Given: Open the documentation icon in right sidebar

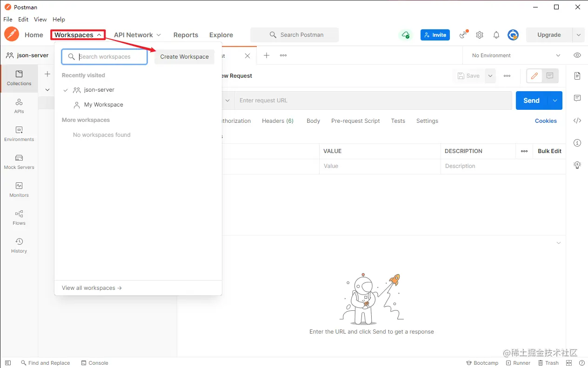Looking at the screenshot, I should (577, 76).
